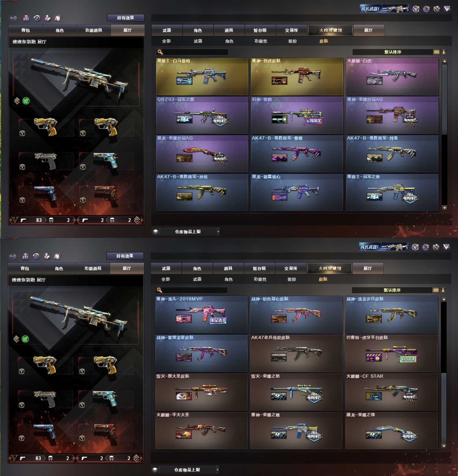Select the AK47-B-常胜将军-孙权 skin card
Image resolution: width=458 pixels, height=476 pixels.
click(202, 192)
